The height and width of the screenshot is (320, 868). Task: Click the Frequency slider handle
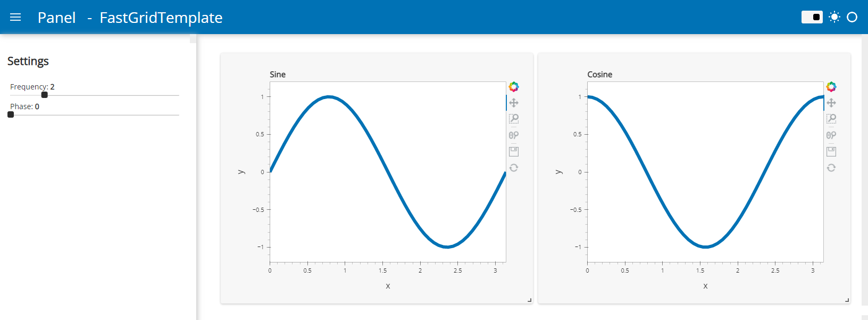(45, 95)
